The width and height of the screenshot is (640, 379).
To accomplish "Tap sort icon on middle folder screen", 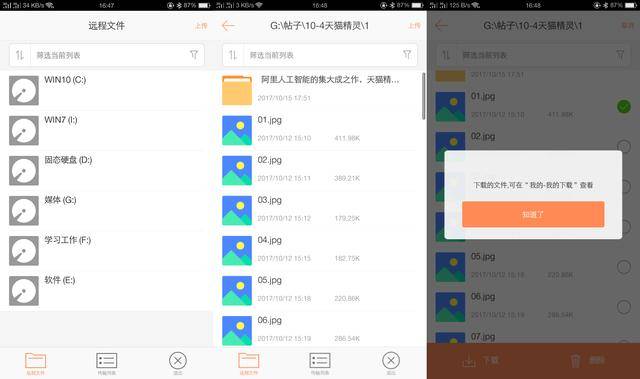I will tap(233, 55).
